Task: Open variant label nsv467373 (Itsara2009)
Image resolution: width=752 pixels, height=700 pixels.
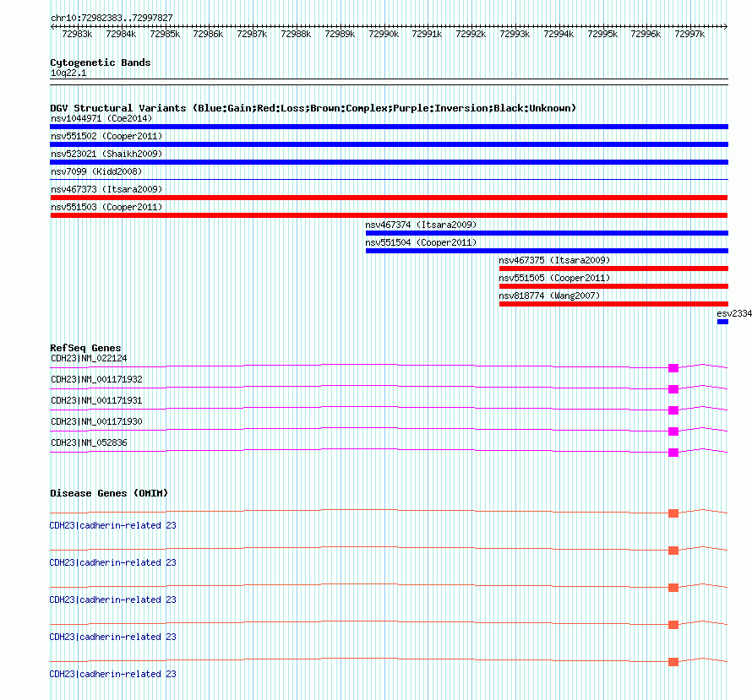Action: [106, 189]
